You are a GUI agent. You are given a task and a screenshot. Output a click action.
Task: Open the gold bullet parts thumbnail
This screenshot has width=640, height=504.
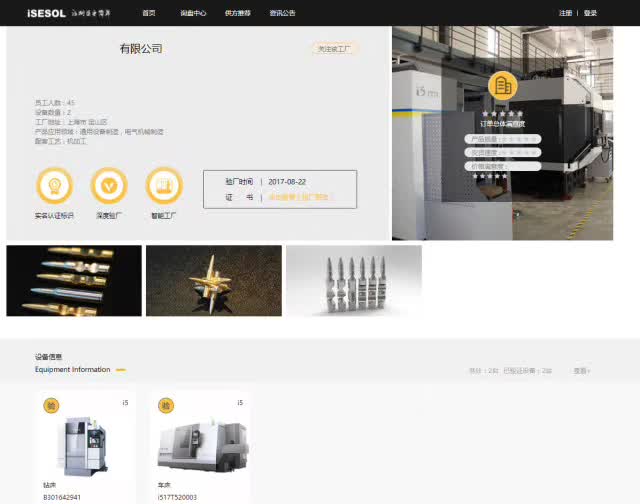pyautogui.click(x=74, y=281)
